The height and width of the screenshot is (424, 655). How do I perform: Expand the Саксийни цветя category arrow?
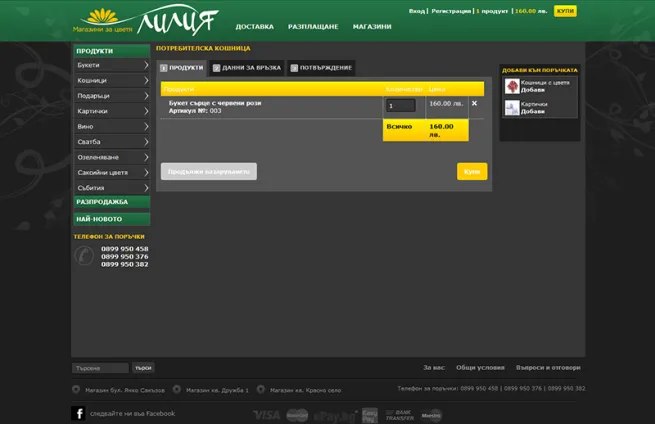point(146,173)
